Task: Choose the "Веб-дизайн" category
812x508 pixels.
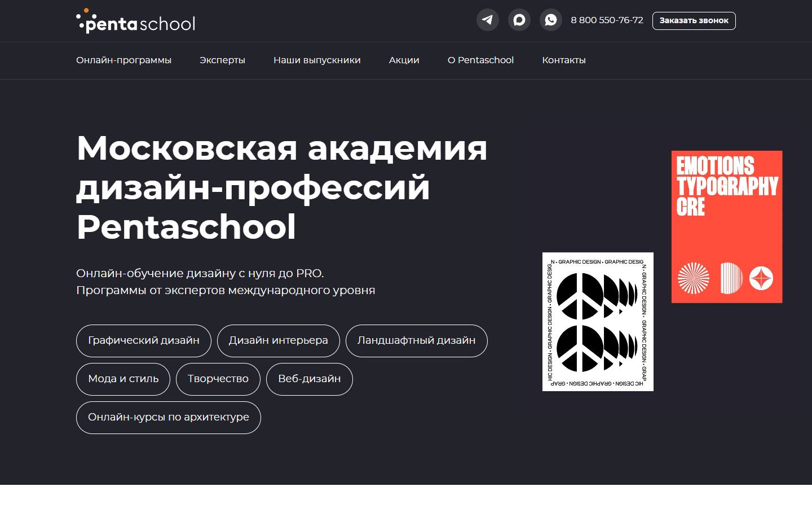Action: pos(310,379)
